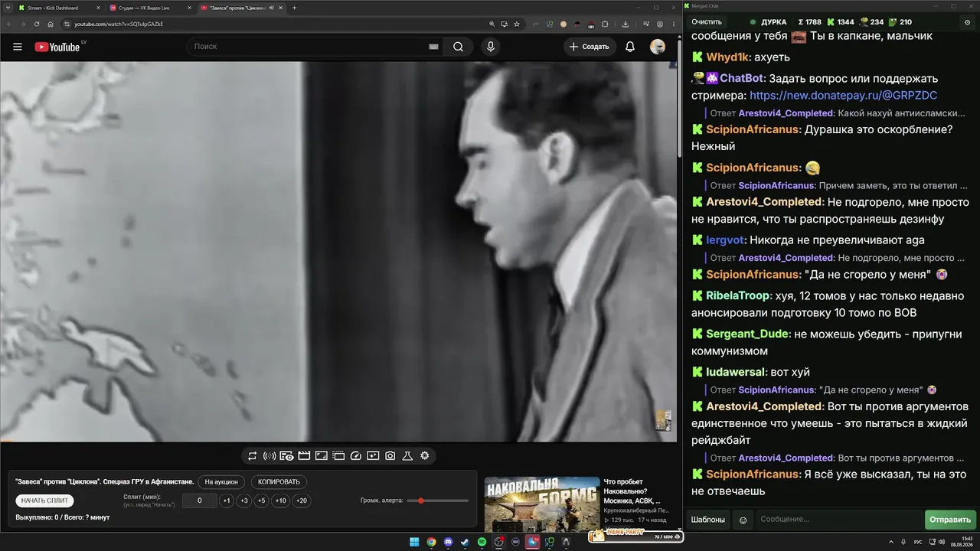Screen dimensions: 980x551
Task: Click the browser address bar URL
Action: pos(119,24)
